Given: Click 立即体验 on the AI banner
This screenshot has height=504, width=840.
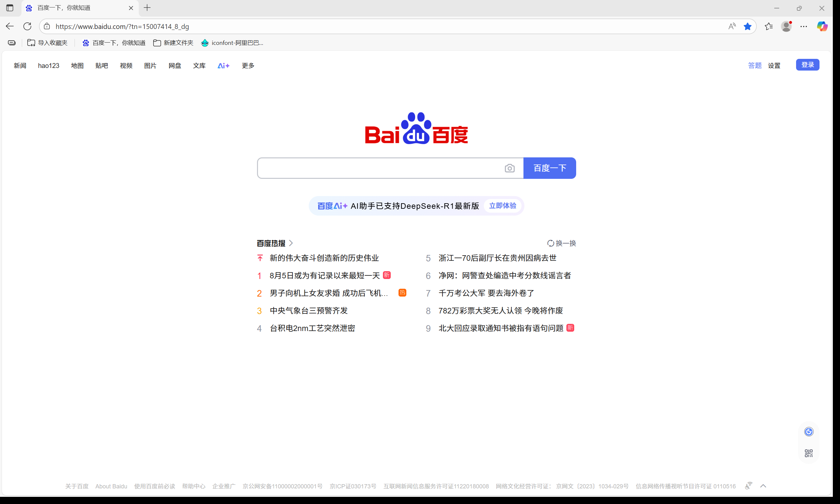Looking at the screenshot, I should pos(503,206).
